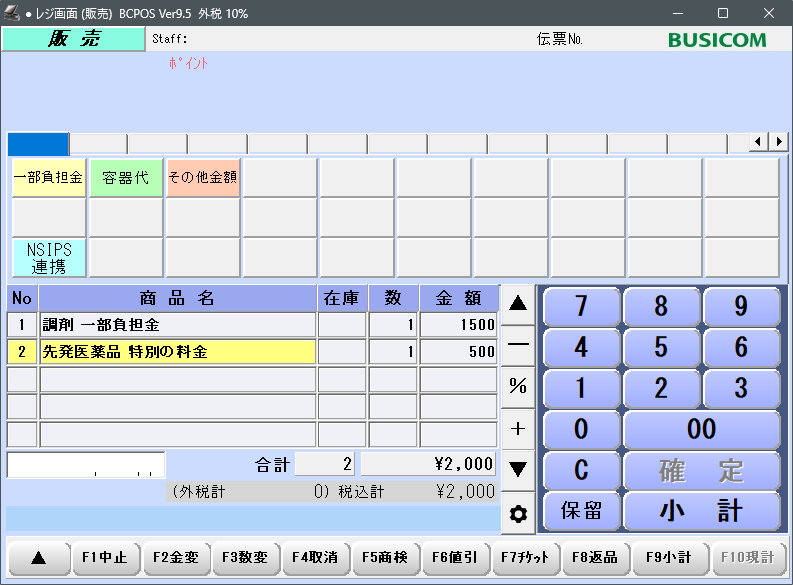Select the first blue category tab

(x=38, y=143)
